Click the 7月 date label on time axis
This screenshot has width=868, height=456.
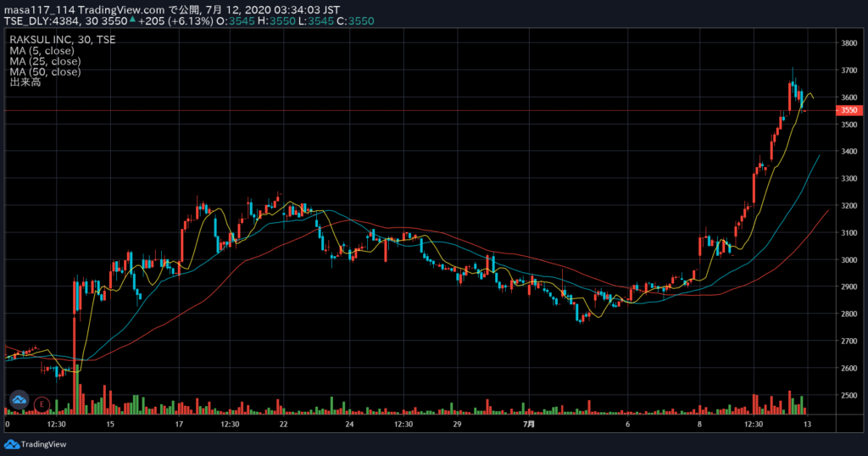529,425
